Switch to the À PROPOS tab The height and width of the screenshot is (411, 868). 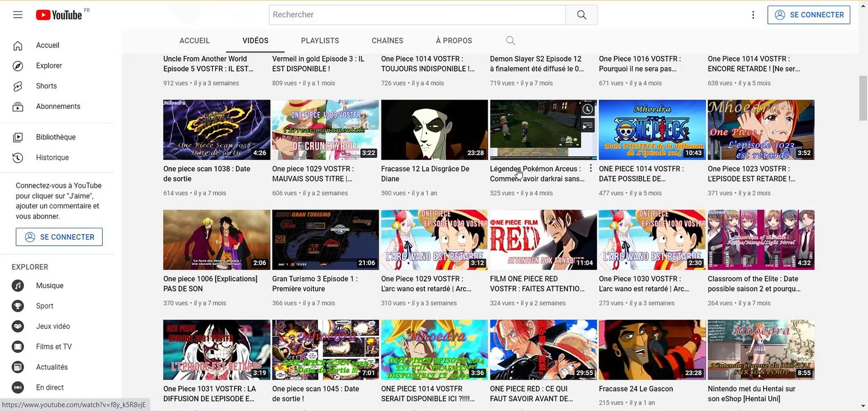click(x=454, y=41)
